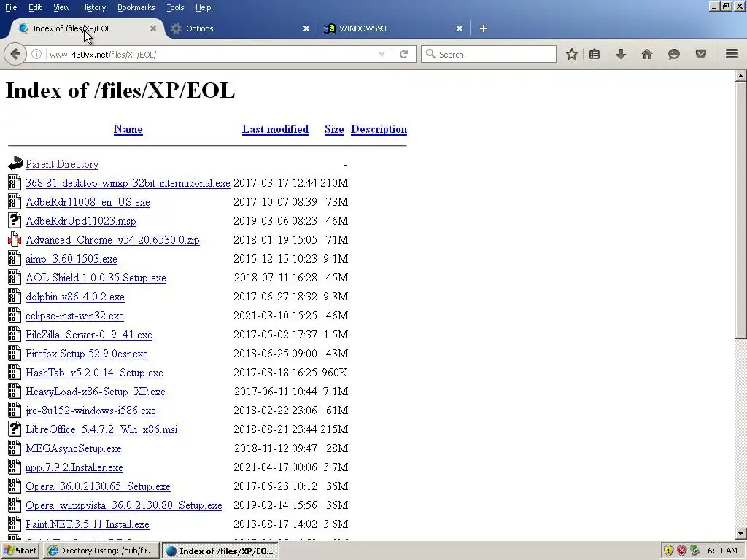The image size is (747, 560).
Task: Download Paint.NET.3.5.11.Install.exe
Action: [x=88, y=524]
